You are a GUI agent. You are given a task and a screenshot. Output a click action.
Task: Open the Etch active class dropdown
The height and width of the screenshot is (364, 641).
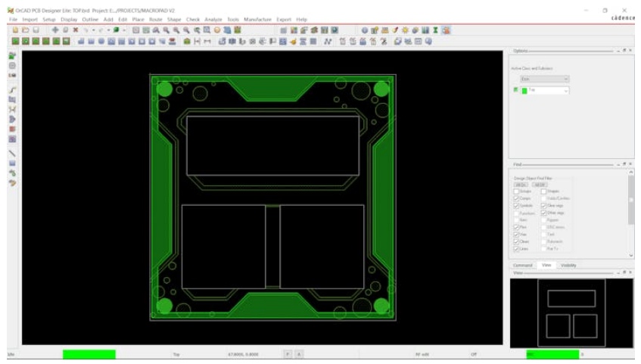pyautogui.click(x=544, y=79)
